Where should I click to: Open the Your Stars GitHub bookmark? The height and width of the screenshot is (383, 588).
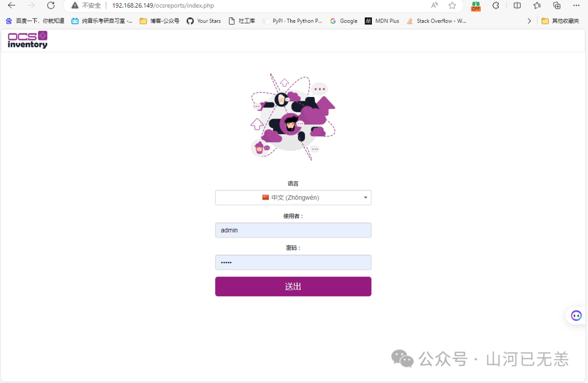pos(204,21)
